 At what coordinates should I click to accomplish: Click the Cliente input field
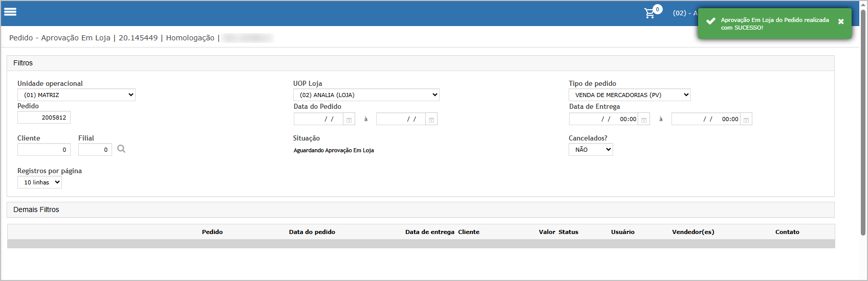[44, 150]
